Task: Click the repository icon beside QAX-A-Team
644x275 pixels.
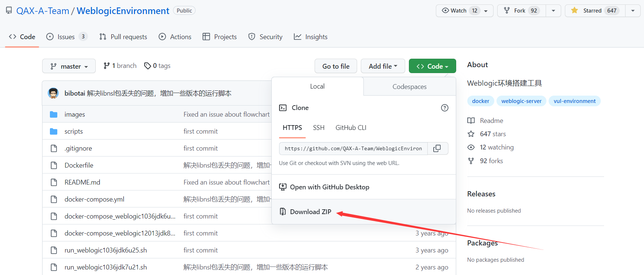Action: pyautogui.click(x=9, y=11)
